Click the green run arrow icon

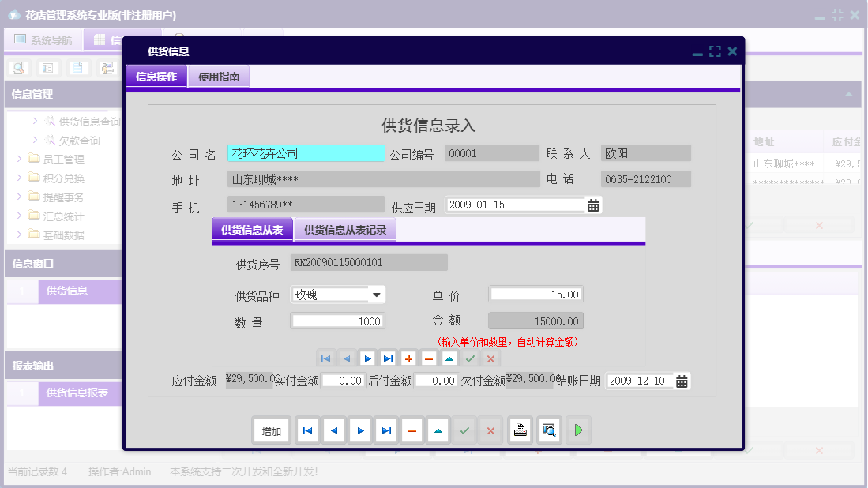pyautogui.click(x=577, y=430)
